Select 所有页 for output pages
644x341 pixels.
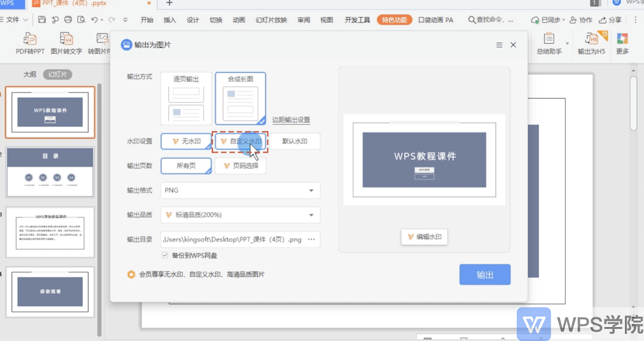pos(186,165)
